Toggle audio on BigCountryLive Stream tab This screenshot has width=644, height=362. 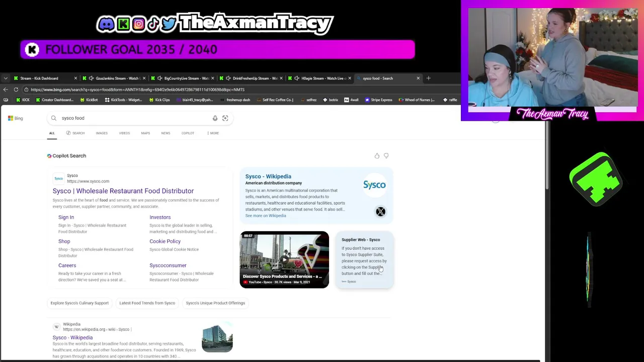pyautogui.click(x=159, y=78)
